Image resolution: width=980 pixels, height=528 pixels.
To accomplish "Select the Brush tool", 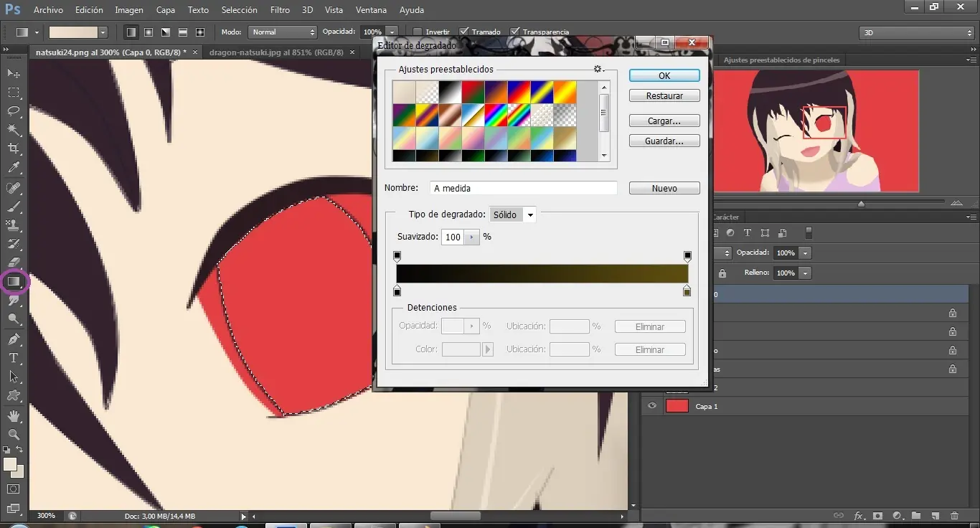I will [14, 207].
